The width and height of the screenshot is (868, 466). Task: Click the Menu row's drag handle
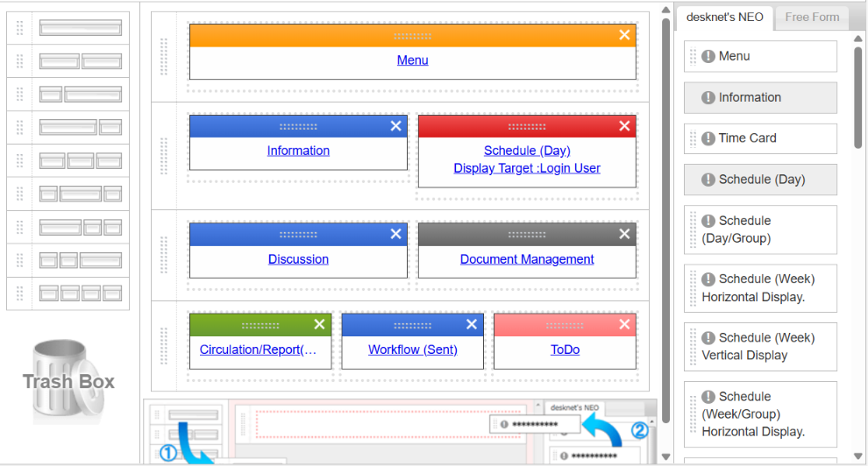(164, 56)
